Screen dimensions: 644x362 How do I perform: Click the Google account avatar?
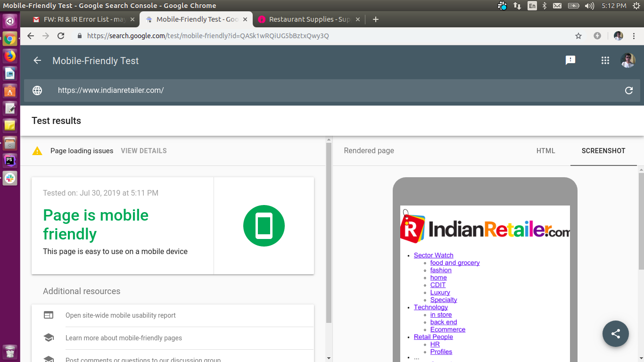coord(627,60)
